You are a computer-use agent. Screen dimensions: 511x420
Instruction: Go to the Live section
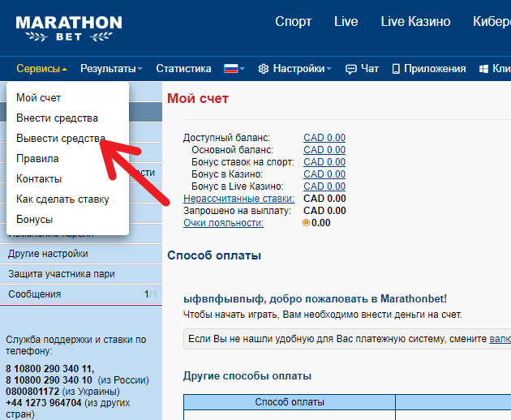[x=346, y=22]
